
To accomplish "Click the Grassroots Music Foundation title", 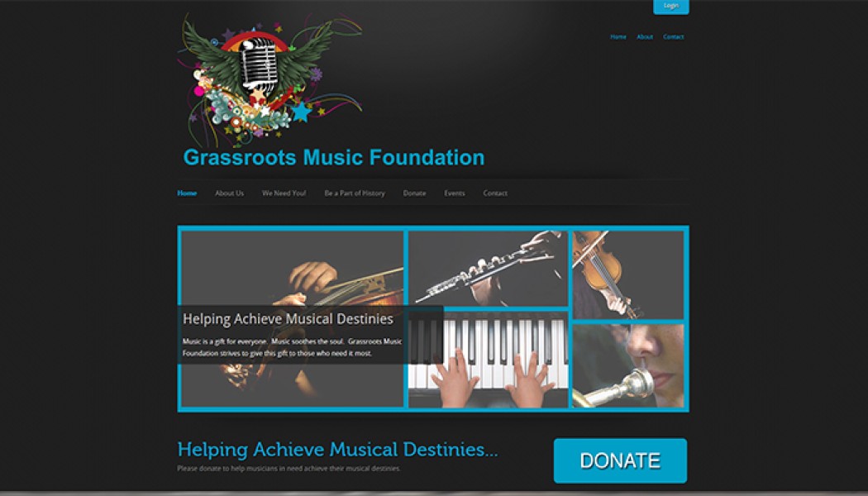I will (x=334, y=157).
